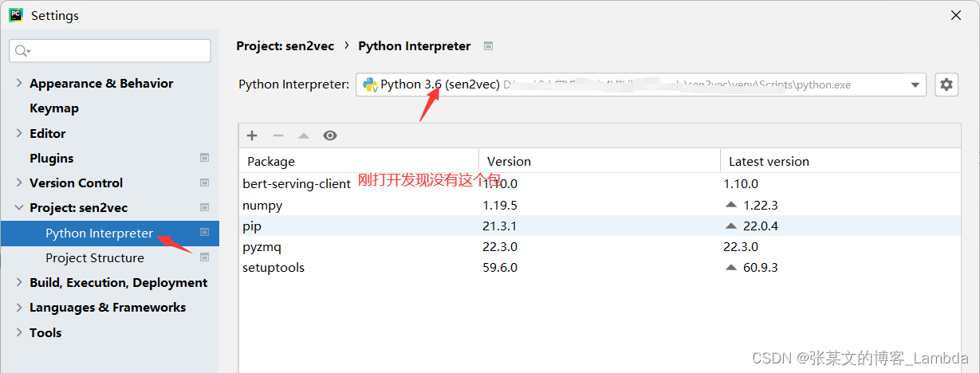
Task: Click Project: sen2vec breadcrumb
Action: coord(285,46)
